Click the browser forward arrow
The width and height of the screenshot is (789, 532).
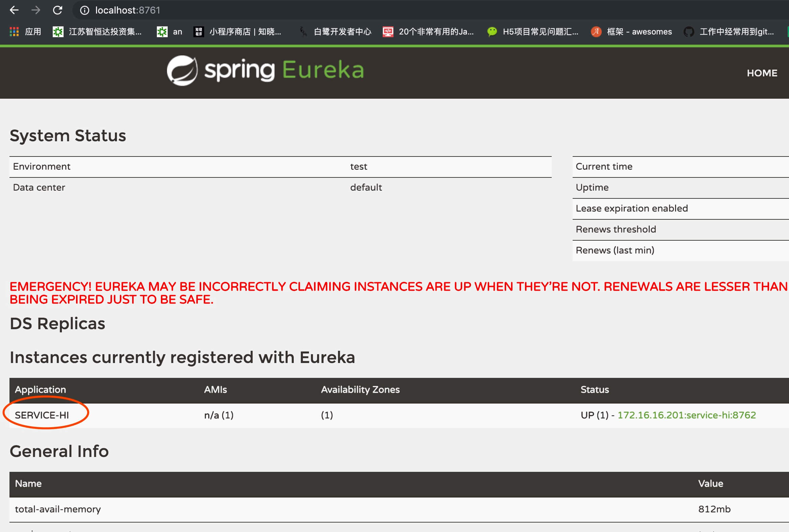pos(35,10)
